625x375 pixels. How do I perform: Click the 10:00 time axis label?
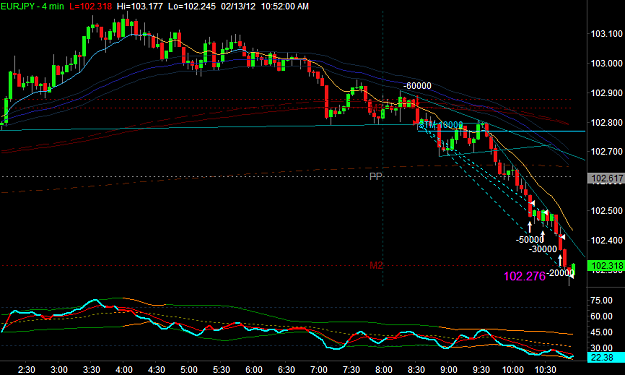(x=513, y=370)
